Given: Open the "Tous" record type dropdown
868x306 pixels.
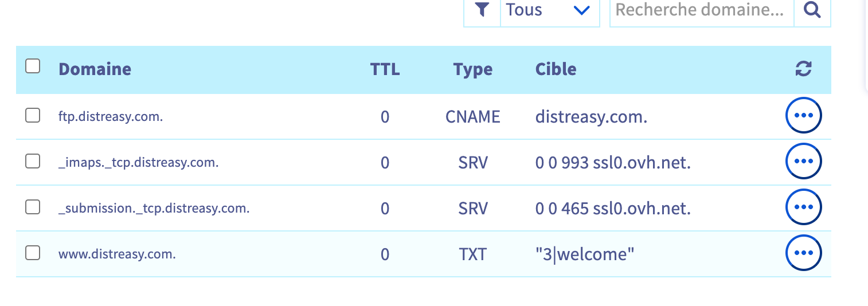Looking at the screenshot, I should click(x=549, y=10).
